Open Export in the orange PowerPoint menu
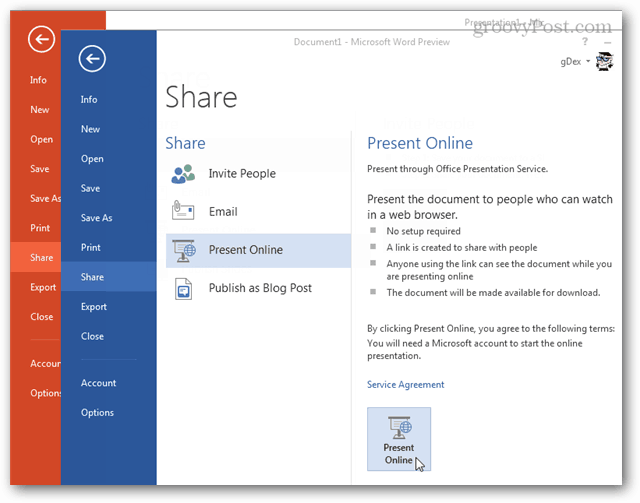The image size is (640, 503). [x=43, y=287]
